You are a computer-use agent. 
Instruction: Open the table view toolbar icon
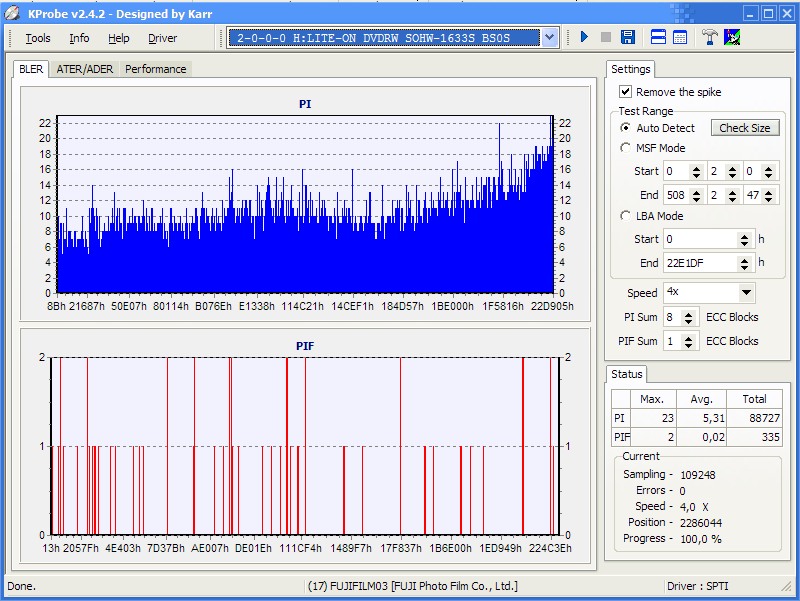pyautogui.click(x=680, y=38)
